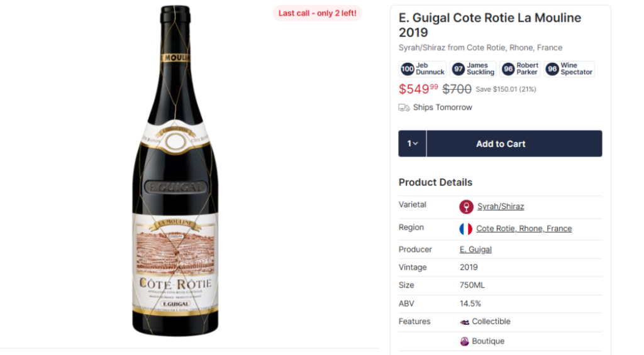Click the Collectible feature label

click(x=491, y=322)
